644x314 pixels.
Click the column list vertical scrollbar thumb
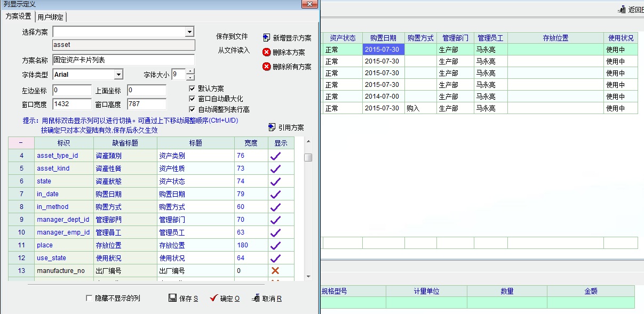308,157
